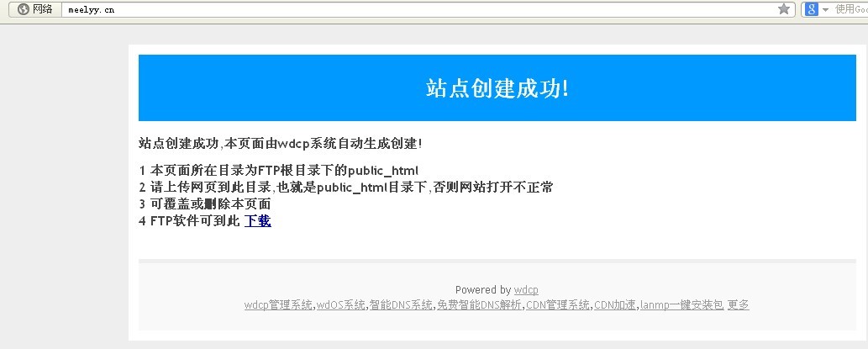
Task: Open the search engine dropdown arrow
Action: point(825,9)
